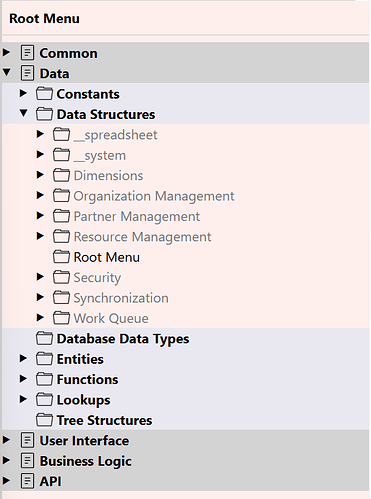Expand the Common node arrow
This screenshot has width=371, height=499.
pos(6,52)
